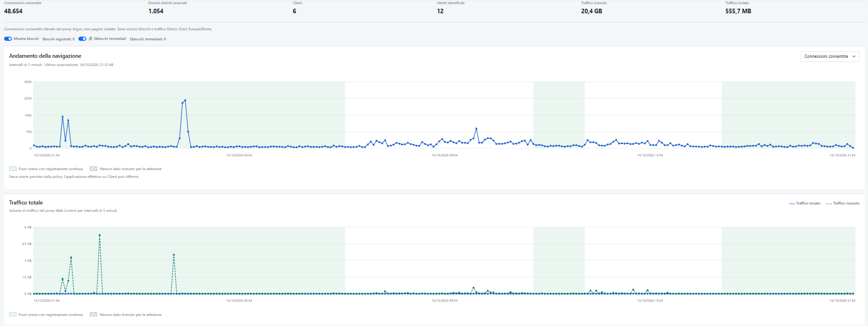Click the 1.054 domini distinti value

pyautogui.click(x=156, y=11)
